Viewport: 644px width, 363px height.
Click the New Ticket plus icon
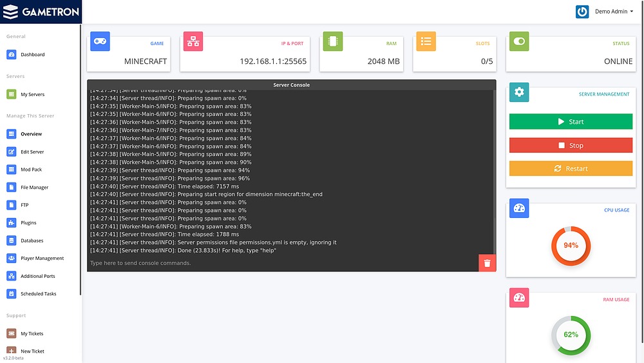pyautogui.click(x=12, y=351)
